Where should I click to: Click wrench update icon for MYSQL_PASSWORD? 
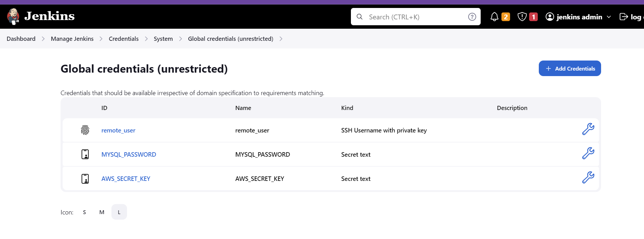click(x=588, y=153)
